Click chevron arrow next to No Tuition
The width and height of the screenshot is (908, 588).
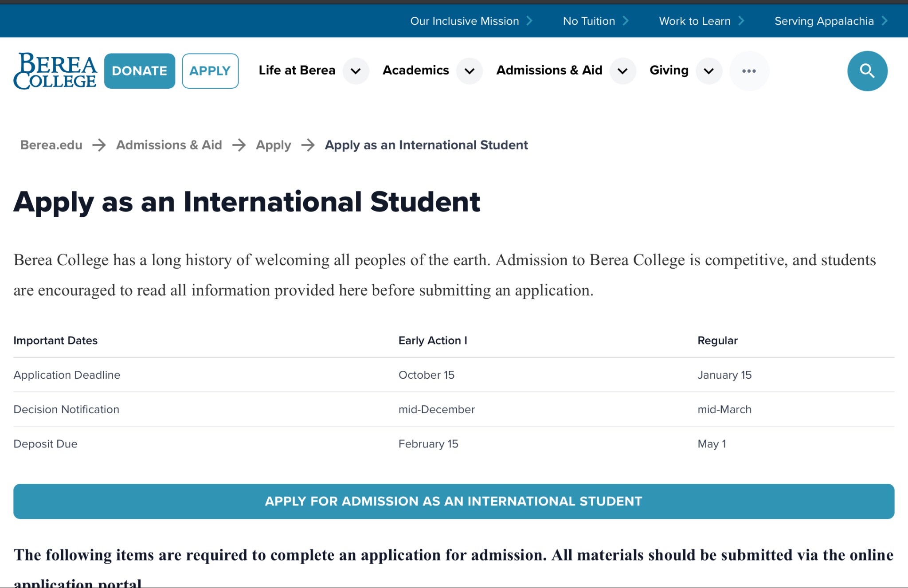[x=626, y=21]
